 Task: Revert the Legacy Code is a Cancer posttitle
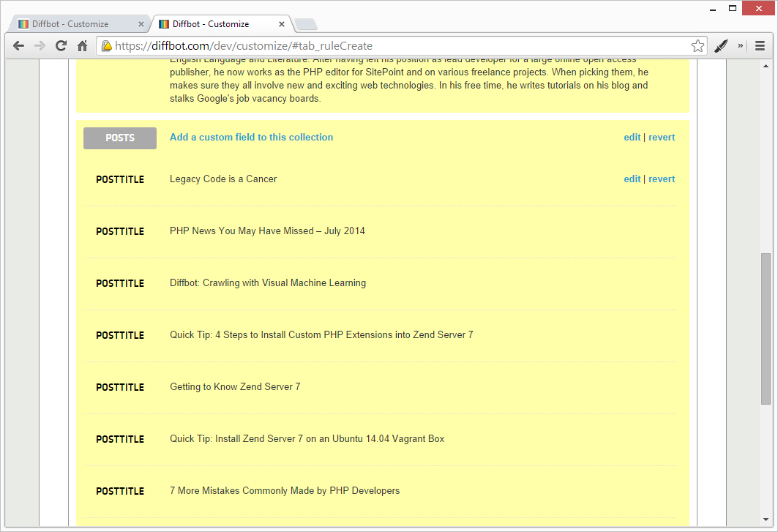(x=662, y=179)
